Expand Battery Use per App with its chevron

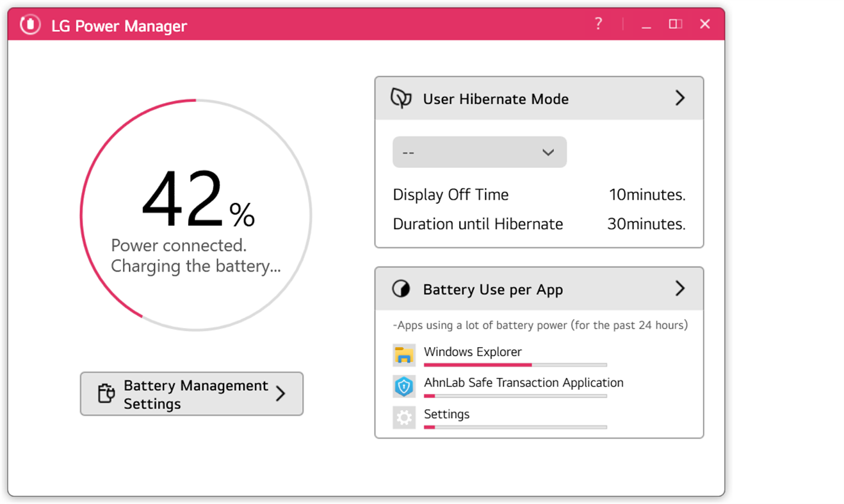680,289
